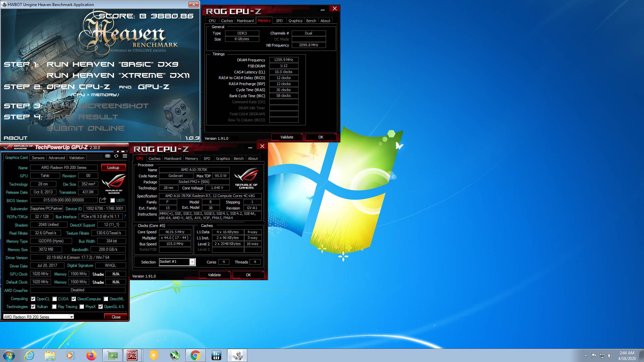Screen dimensions: 644x362
Task: Click Validate in the CPU-Z Memory window
Action: pos(287,137)
